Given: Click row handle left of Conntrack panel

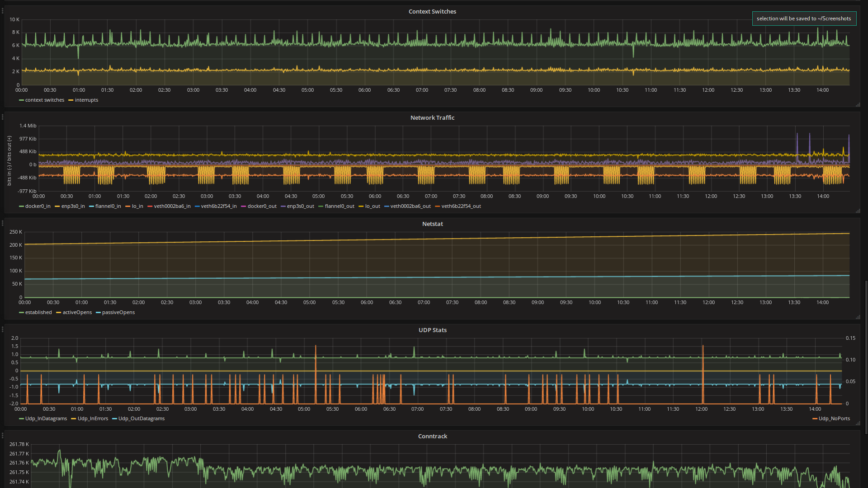Looking at the screenshot, I should coord(2,436).
